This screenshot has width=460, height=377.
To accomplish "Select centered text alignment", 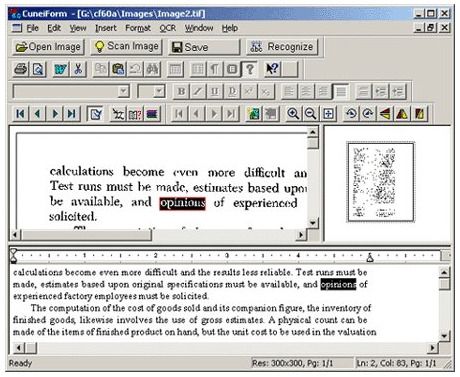I will [x=306, y=91].
